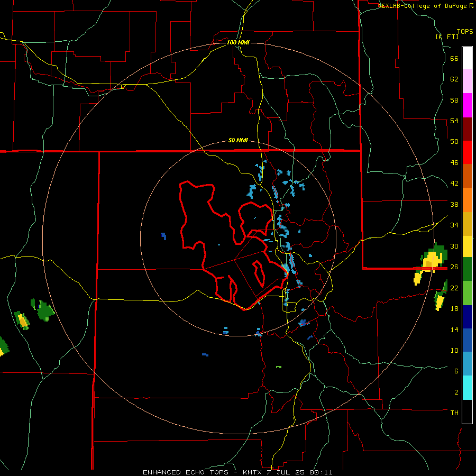Click the '54' legend value
The height and width of the screenshot is (476, 476).
click(x=454, y=121)
